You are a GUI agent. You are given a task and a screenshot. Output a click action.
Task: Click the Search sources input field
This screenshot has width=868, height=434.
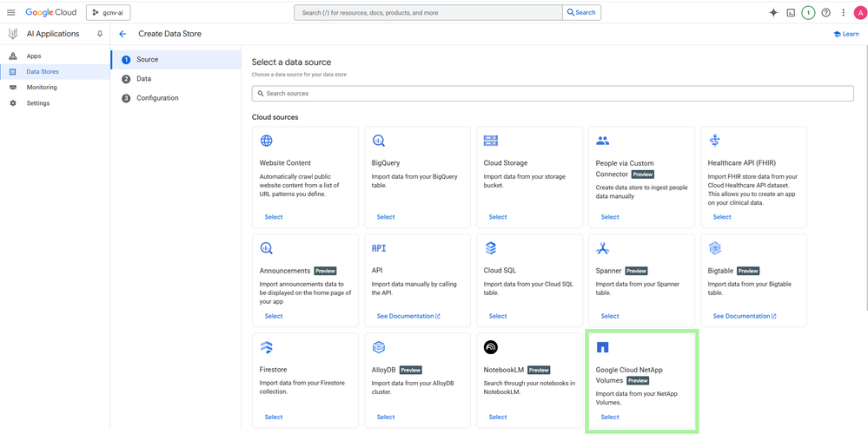tap(552, 94)
